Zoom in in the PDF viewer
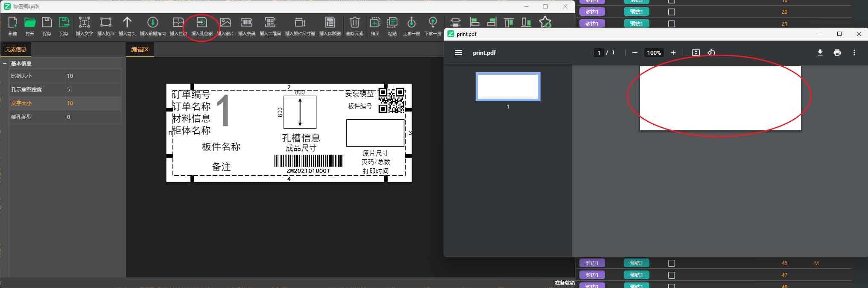This screenshot has height=288, width=868. point(673,53)
